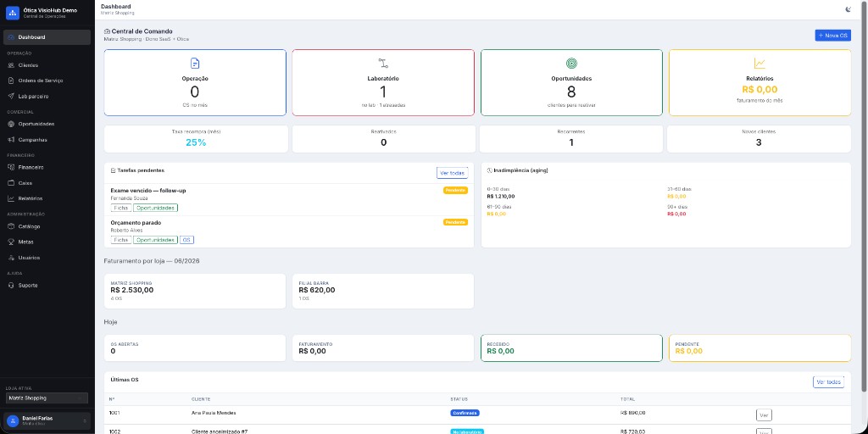Click Daniel Farias user avatar
The image size is (868, 434).
click(x=12, y=420)
